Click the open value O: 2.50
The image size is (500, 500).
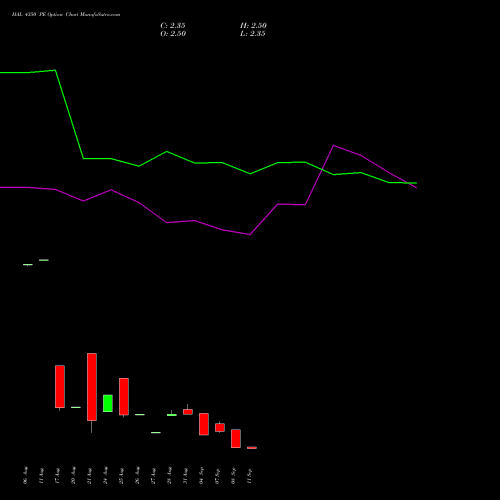(x=173, y=34)
